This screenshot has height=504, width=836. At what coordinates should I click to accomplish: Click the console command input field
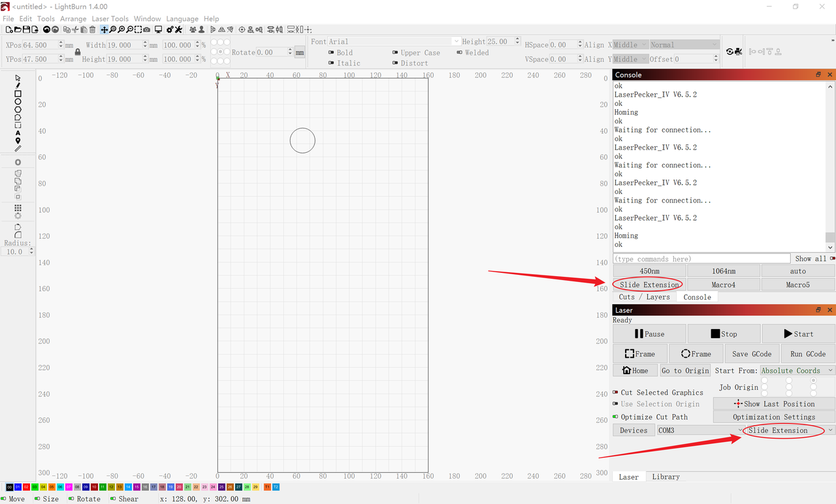coord(701,259)
